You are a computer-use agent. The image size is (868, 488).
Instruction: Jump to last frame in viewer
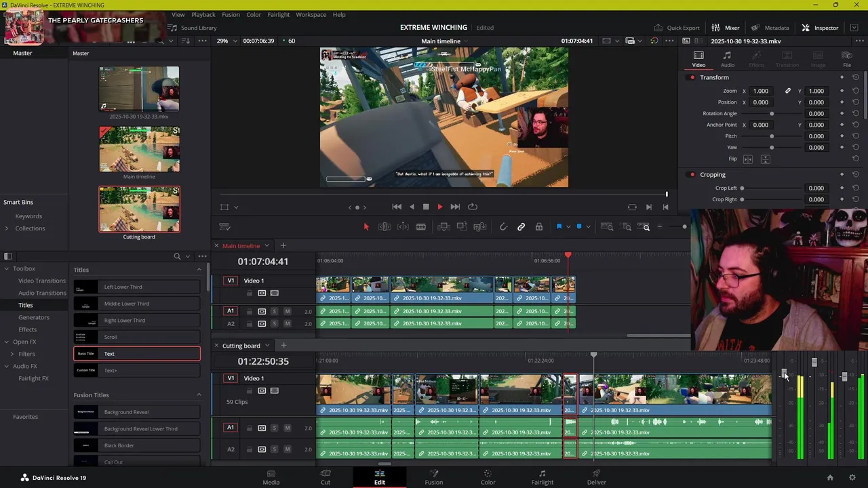click(x=455, y=207)
